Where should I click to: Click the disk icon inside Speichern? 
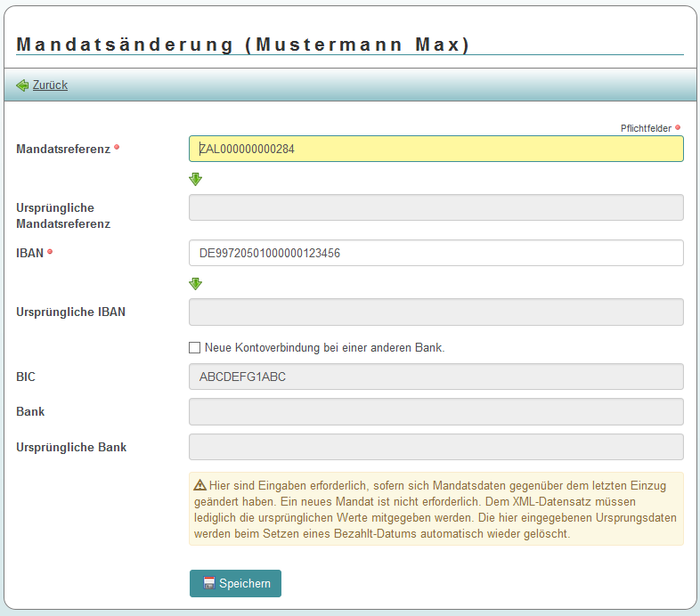tap(209, 583)
